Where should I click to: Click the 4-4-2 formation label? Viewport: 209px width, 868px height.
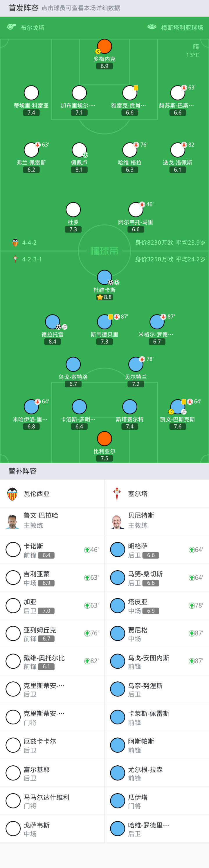[x=29, y=243]
